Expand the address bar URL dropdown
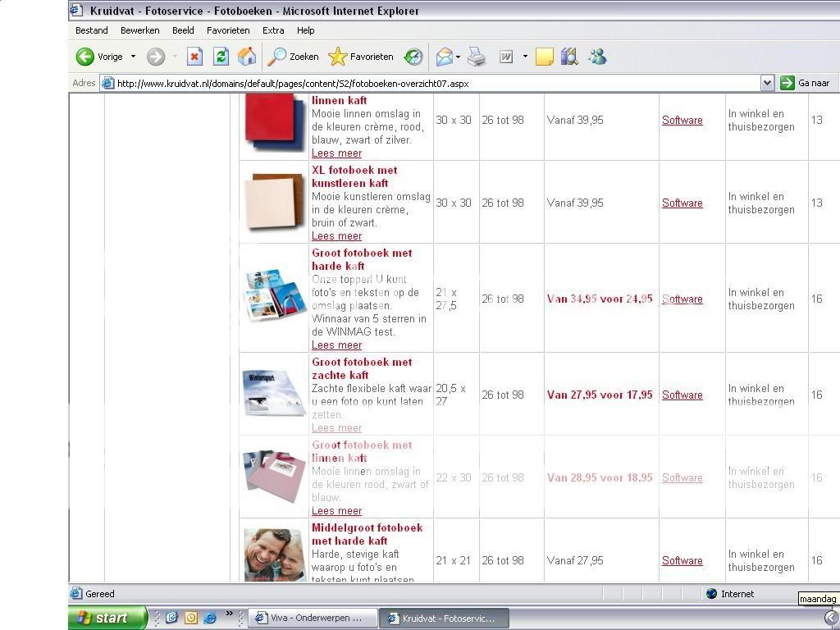 coord(767,83)
